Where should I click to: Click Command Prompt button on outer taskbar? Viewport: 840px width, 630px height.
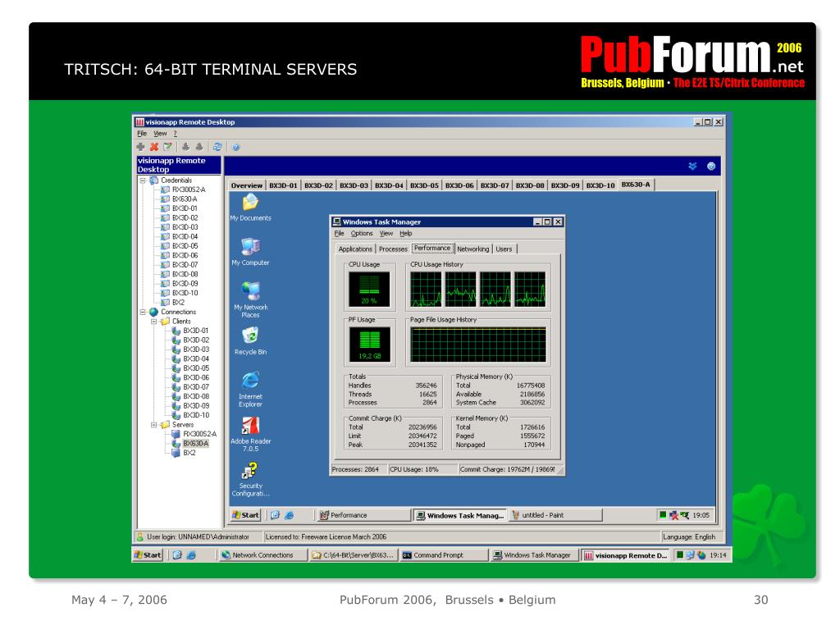coord(444,555)
